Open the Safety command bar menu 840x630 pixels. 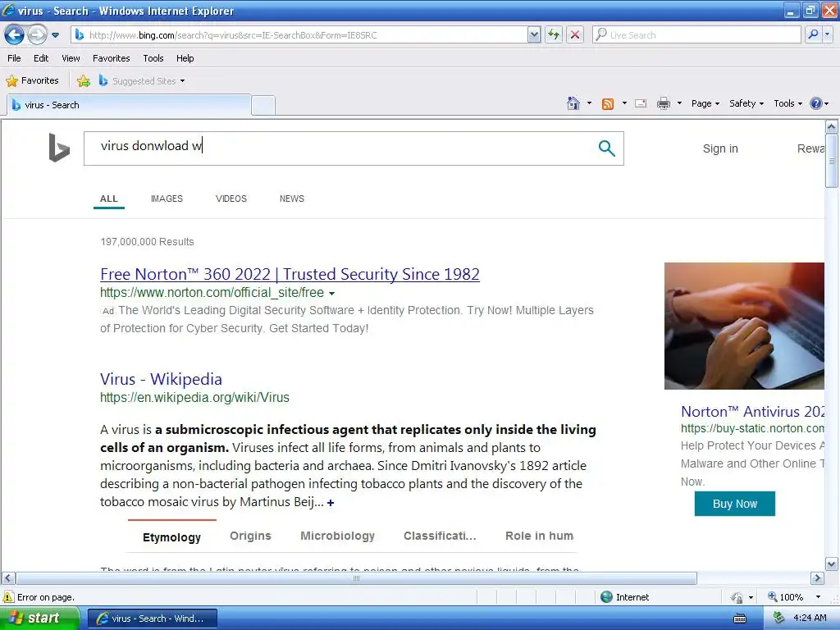pos(746,103)
